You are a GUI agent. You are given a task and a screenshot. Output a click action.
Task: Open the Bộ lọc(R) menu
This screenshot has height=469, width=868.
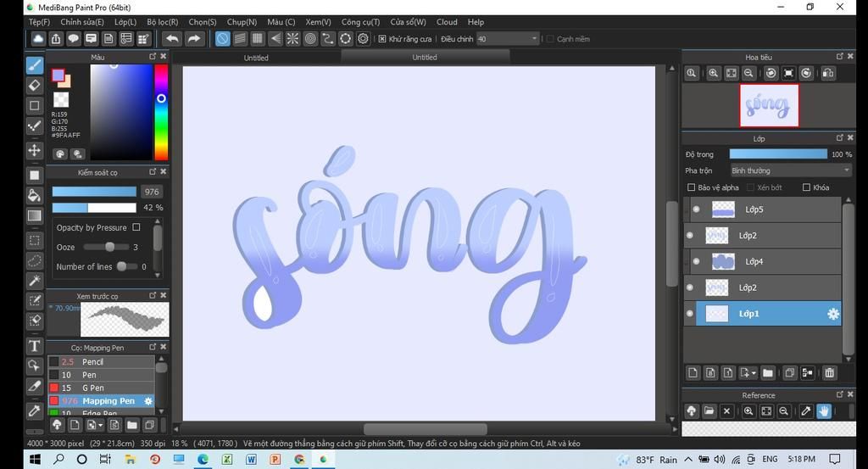(162, 22)
